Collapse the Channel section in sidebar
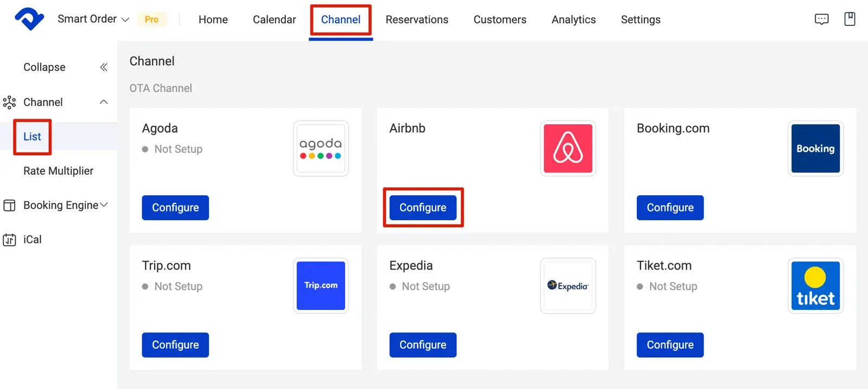Viewport: 868px width, 389px height. pyautogui.click(x=103, y=102)
